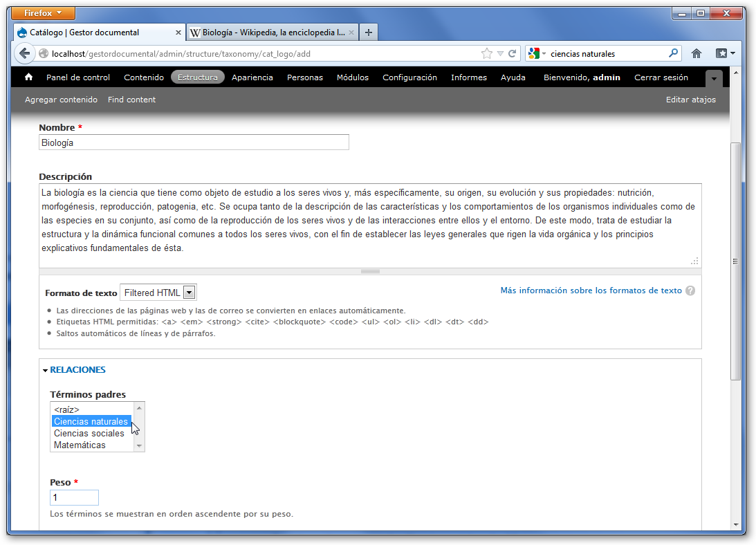The height and width of the screenshot is (545, 756).
Task: Click the browser back arrow button
Action: pyautogui.click(x=25, y=53)
